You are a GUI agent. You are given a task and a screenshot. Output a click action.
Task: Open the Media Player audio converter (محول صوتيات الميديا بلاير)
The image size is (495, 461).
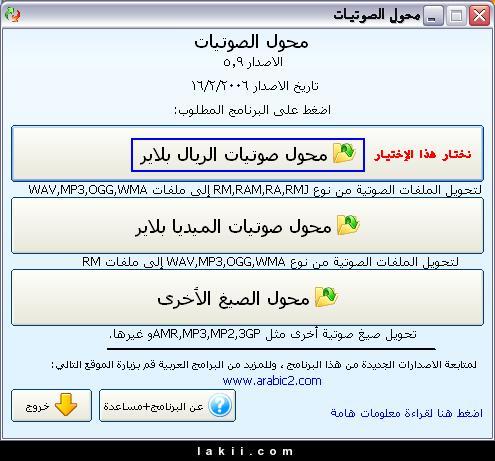(x=247, y=226)
